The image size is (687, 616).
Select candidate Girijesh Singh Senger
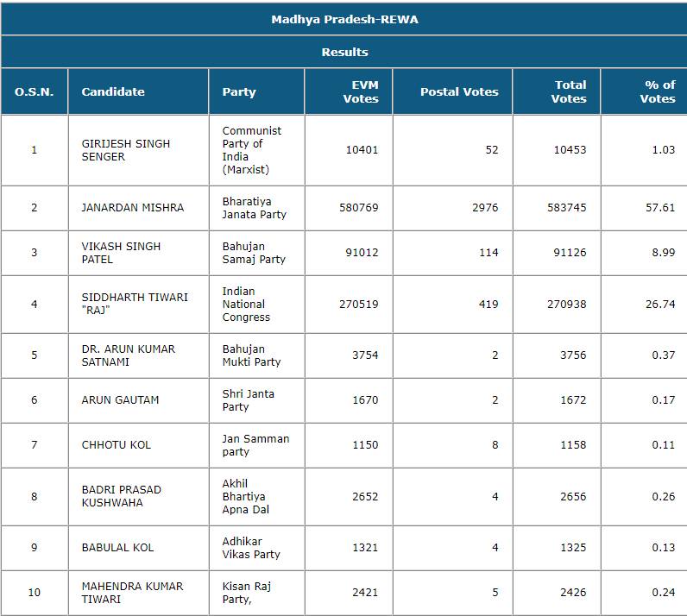(x=126, y=150)
